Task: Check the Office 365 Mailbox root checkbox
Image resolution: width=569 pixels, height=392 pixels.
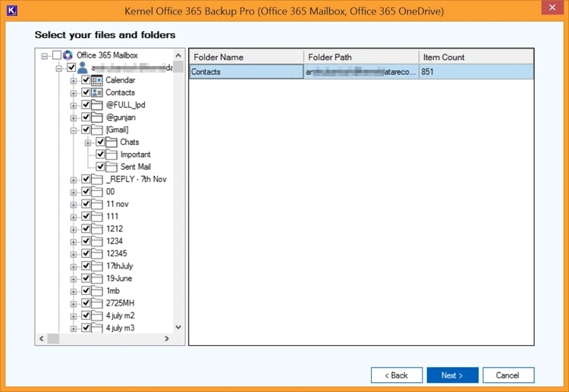Action: [x=57, y=55]
